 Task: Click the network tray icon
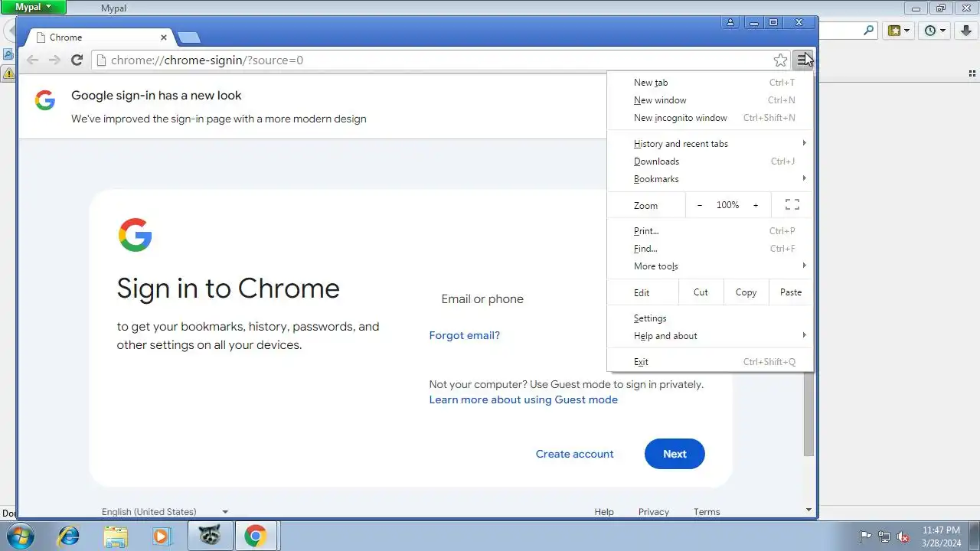tap(884, 536)
